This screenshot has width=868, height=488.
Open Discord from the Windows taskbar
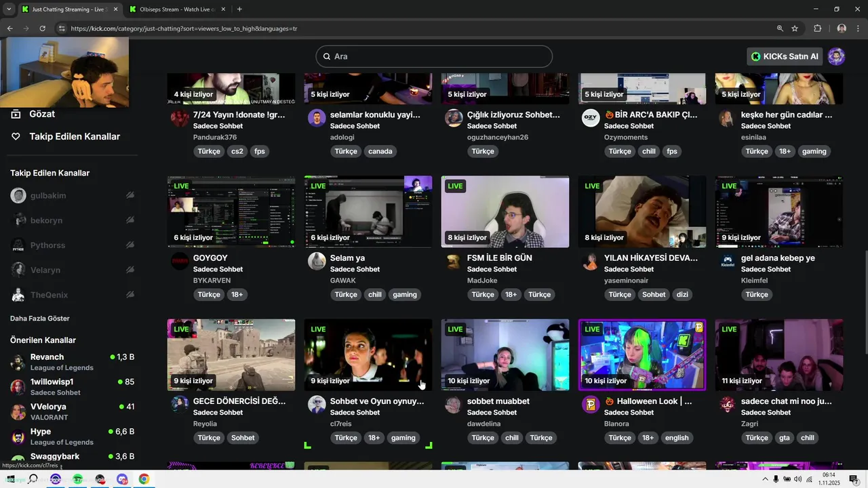[122, 479]
